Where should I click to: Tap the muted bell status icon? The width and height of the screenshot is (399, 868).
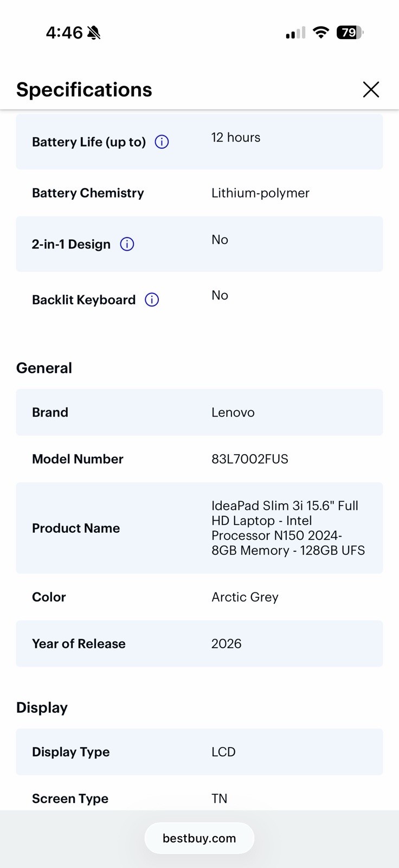(x=94, y=33)
